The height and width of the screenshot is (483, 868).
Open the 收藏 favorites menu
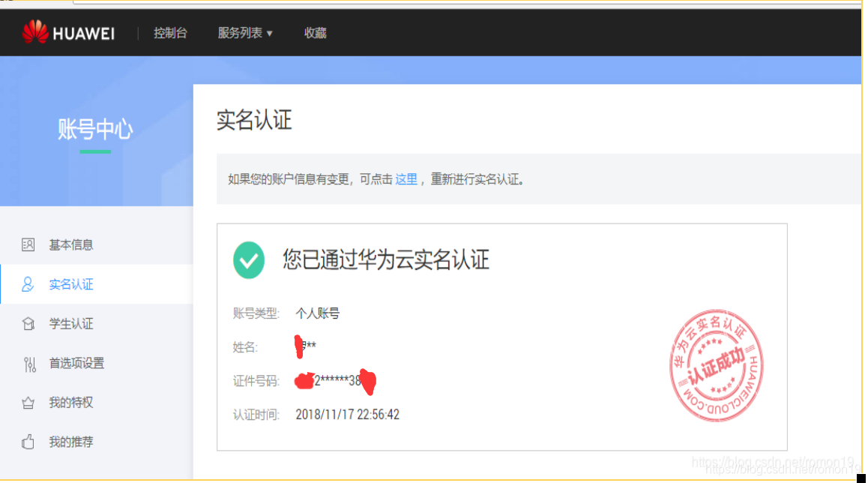[x=315, y=33]
